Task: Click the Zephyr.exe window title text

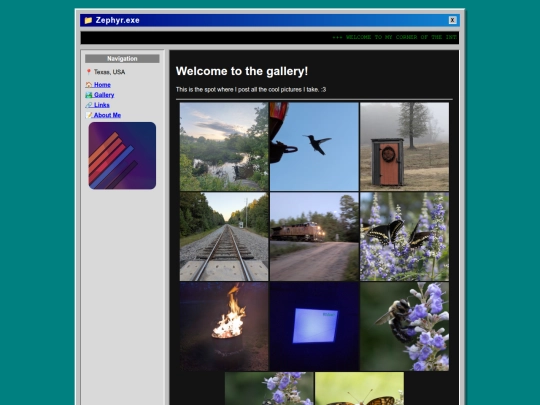Action: point(117,20)
